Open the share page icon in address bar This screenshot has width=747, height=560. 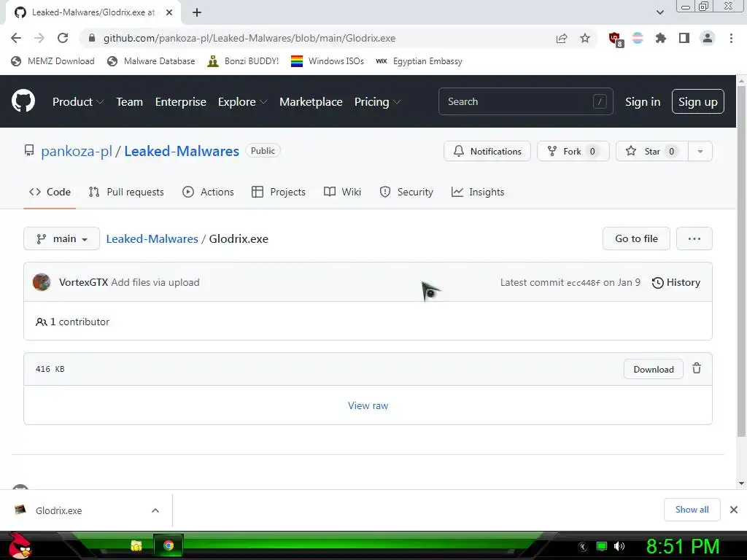(x=562, y=38)
